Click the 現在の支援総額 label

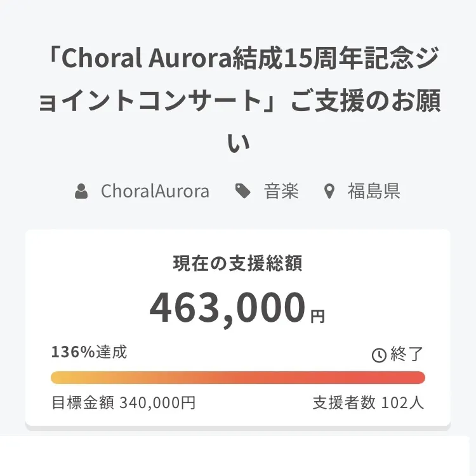coord(238,263)
